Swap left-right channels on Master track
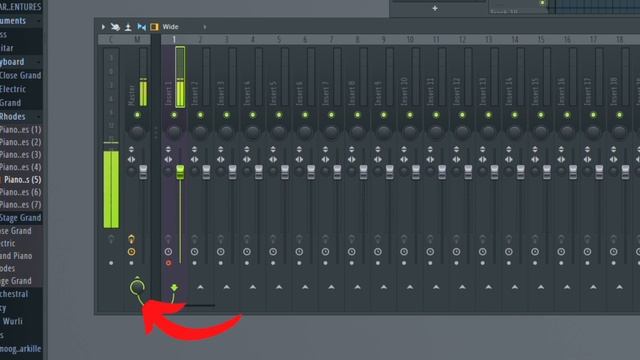 pyautogui.click(x=131, y=160)
